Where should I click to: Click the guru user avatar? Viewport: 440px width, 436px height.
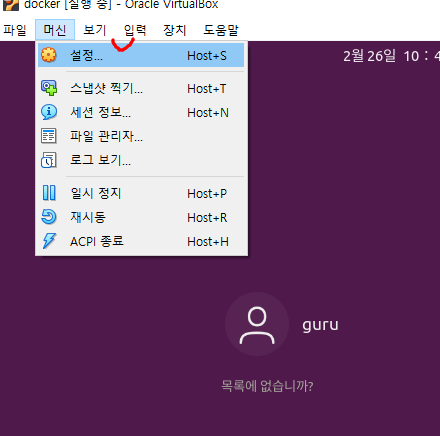[x=257, y=324]
